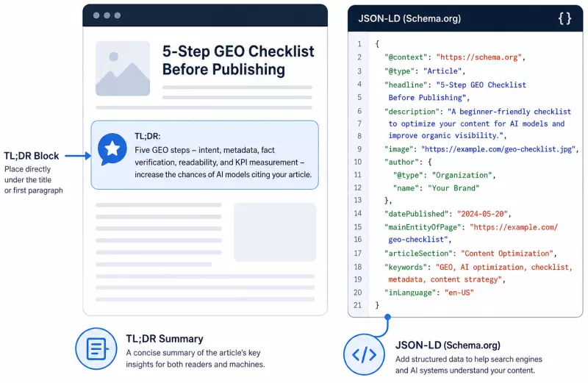Click line number 21 in the code gutter
This screenshot has height=383, width=588.
tap(357, 305)
